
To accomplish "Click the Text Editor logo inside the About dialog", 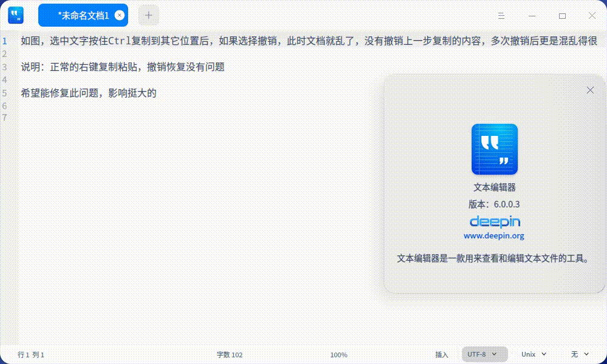I will pos(495,149).
